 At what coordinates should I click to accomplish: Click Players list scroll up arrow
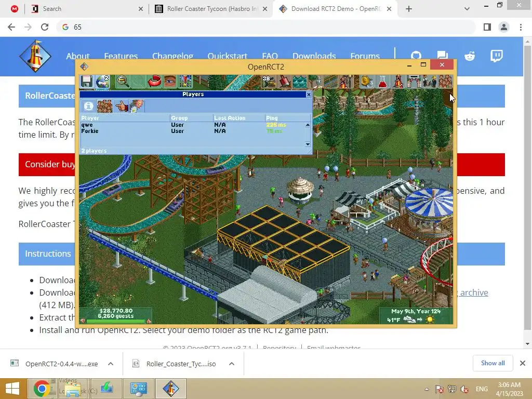308,125
